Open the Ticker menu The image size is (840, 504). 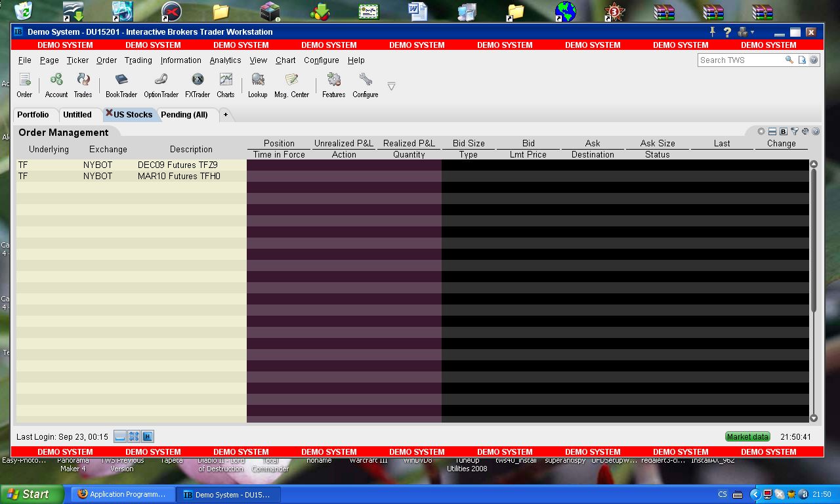tap(77, 60)
